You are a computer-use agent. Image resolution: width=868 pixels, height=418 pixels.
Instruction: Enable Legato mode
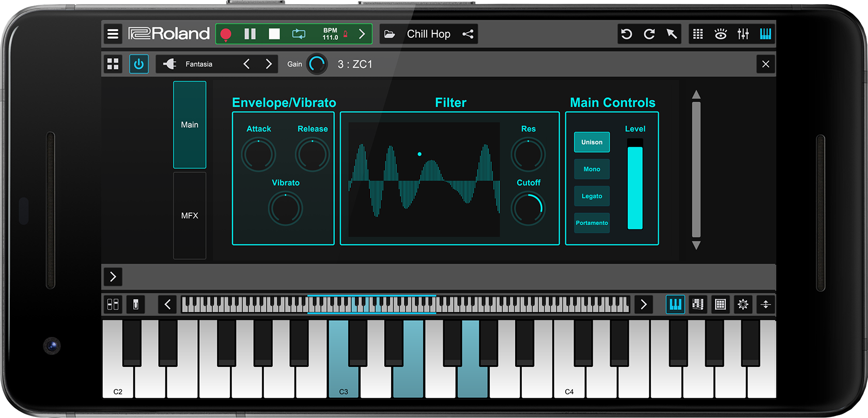point(592,196)
